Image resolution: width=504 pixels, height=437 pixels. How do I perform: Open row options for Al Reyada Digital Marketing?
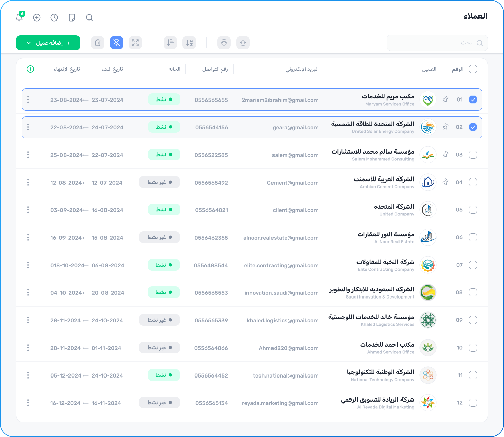[x=28, y=403]
